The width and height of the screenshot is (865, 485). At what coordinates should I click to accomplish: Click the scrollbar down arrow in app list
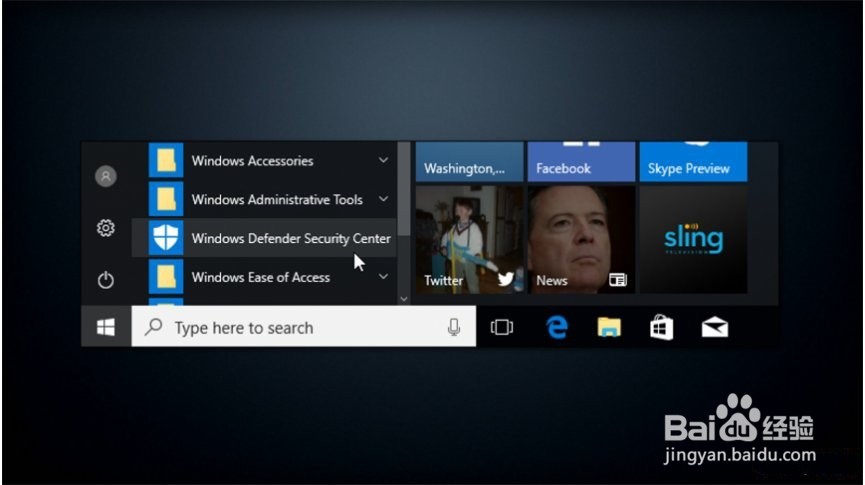(404, 299)
